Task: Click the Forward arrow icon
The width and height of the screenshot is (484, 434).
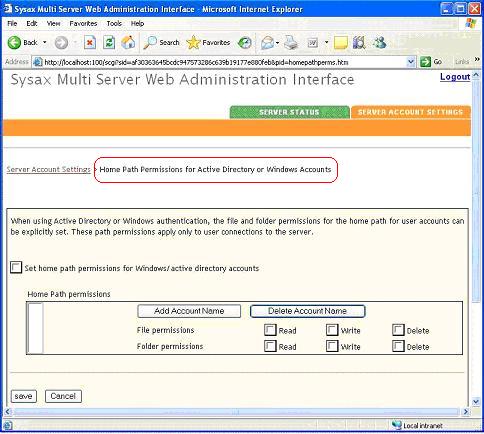Action: pos(61,43)
